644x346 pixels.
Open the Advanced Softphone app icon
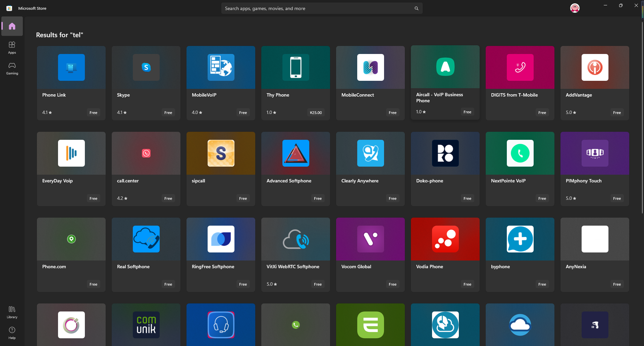click(x=296, y=153)
